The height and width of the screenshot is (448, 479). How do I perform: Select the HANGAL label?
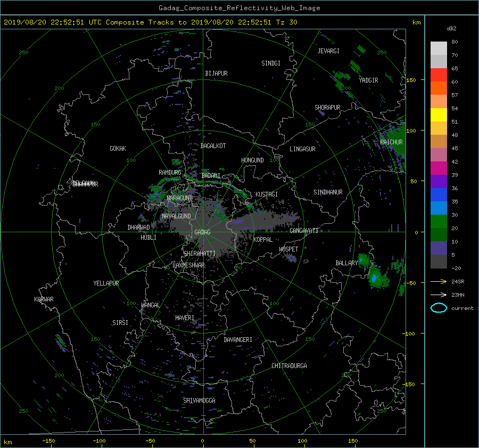[150, 305]
